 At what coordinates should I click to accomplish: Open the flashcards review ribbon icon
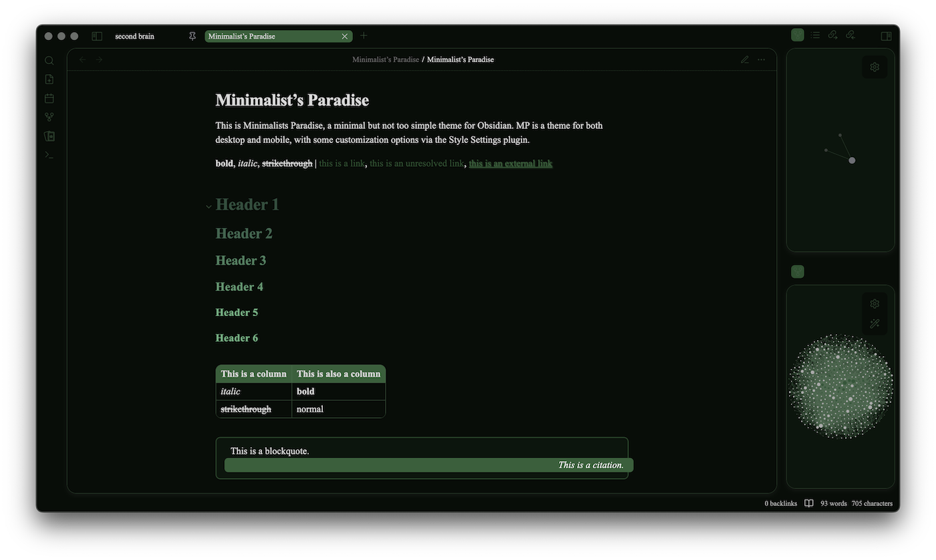coord(49,136)
